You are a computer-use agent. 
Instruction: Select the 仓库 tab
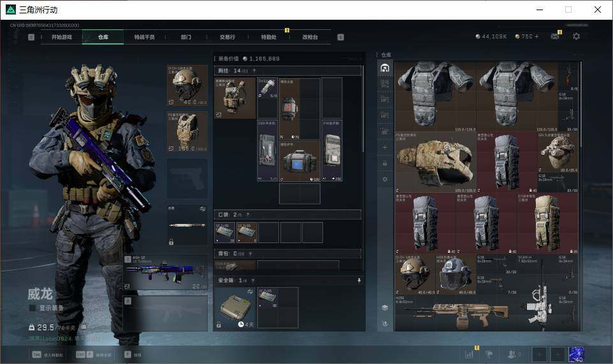(x=103, y=37)
